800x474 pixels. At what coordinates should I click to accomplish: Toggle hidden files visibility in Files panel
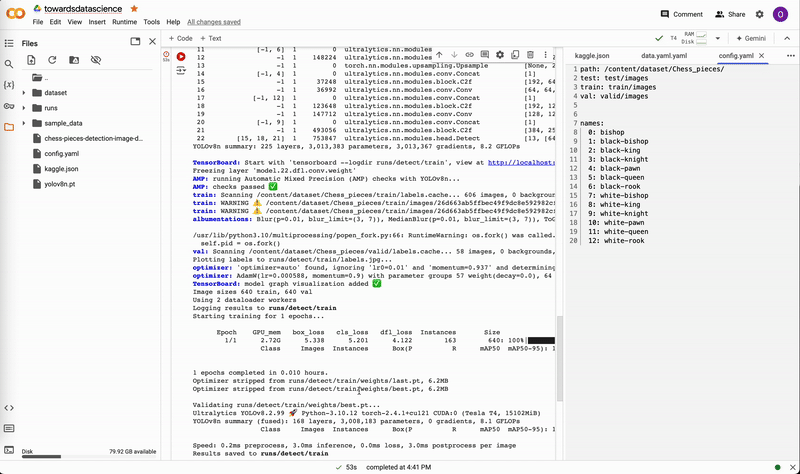[x=96, y=60]
